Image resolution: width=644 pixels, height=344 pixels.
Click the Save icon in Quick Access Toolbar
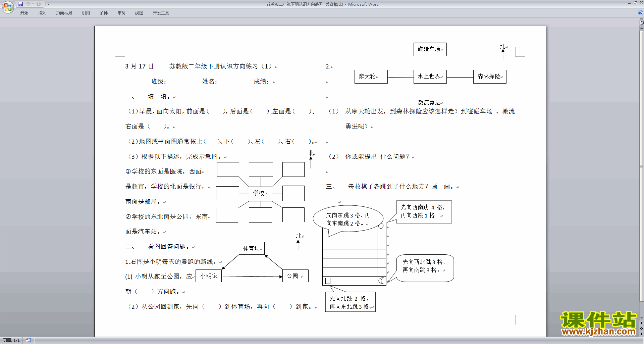pos(20,4)
